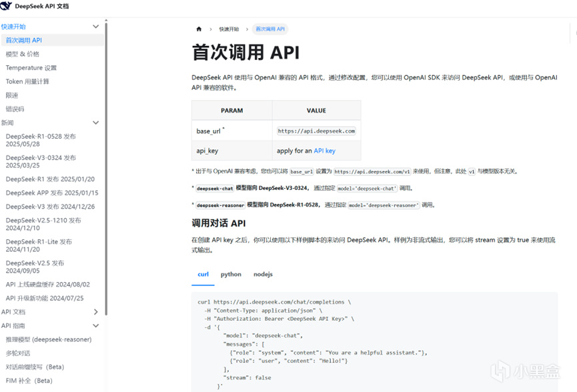Click the 调用对话 API heading
This screenshot has width=577, height=392.
(219, 223)
